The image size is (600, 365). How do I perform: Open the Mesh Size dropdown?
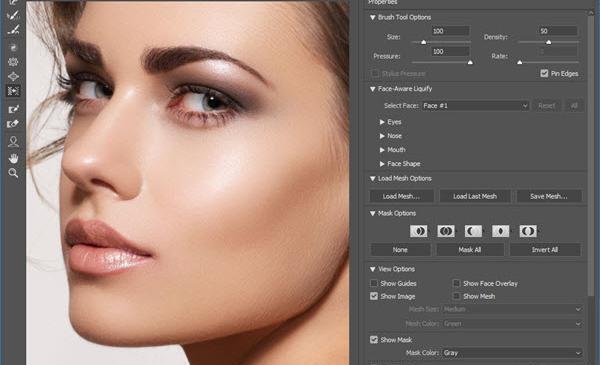click(x=512, y=309)
